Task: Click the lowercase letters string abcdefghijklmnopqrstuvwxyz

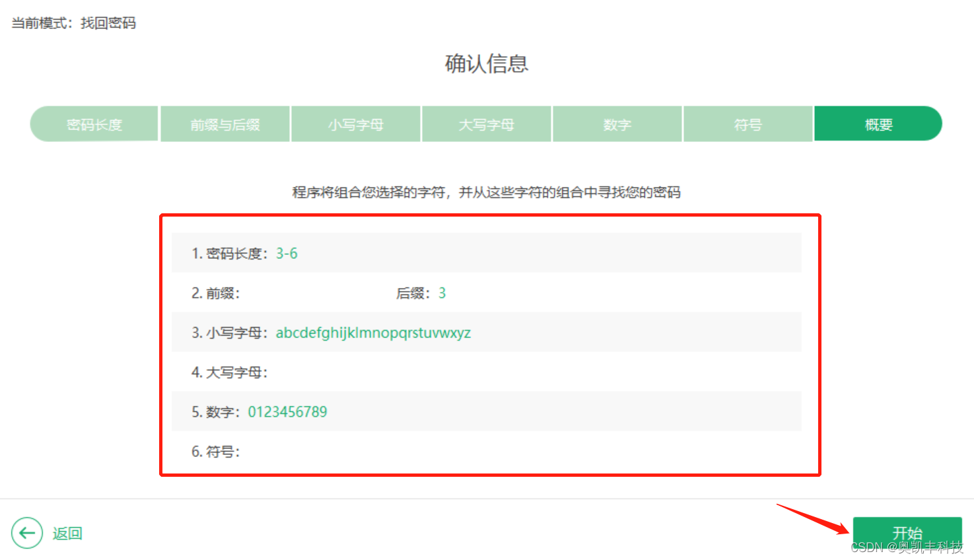Action: click(373, 333)
